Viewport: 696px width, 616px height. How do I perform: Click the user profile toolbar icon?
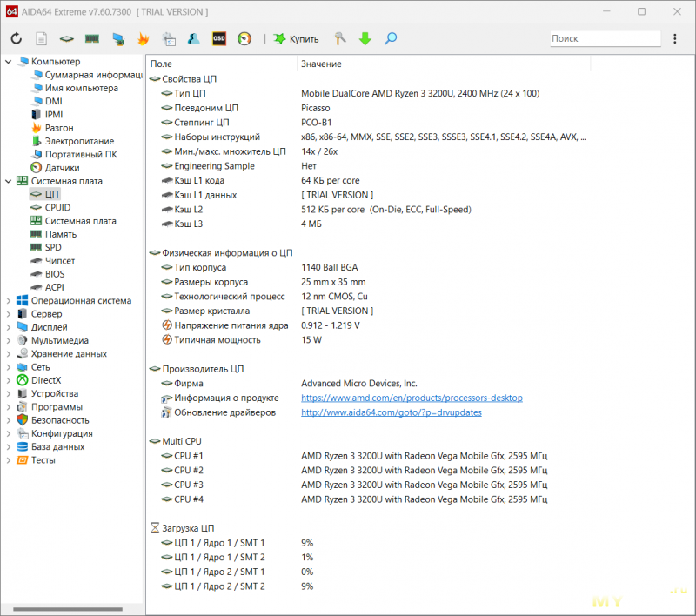(x=193, y=39)
